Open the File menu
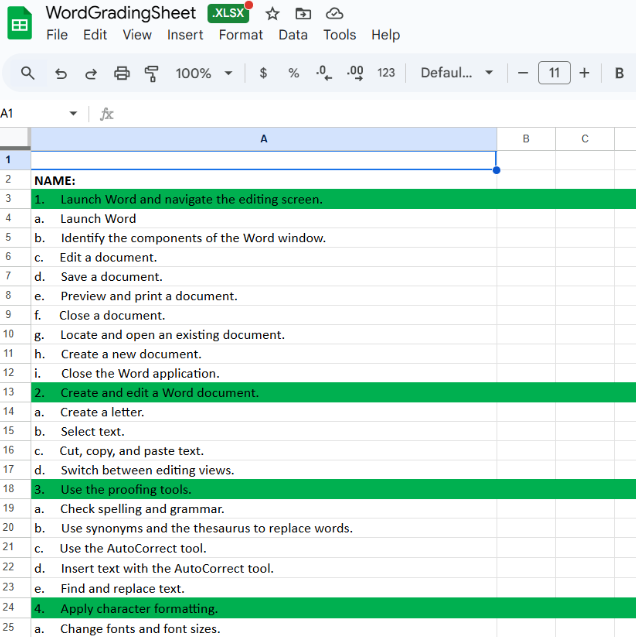Viewport: 636px width, 637px height. tap(57, 35)
